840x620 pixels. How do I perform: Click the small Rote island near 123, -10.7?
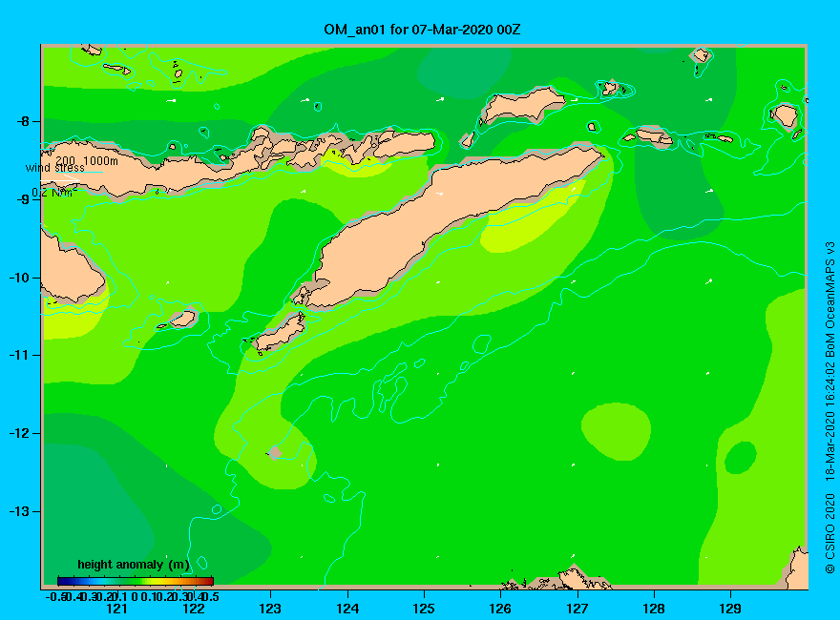click(x=280, y=333)
